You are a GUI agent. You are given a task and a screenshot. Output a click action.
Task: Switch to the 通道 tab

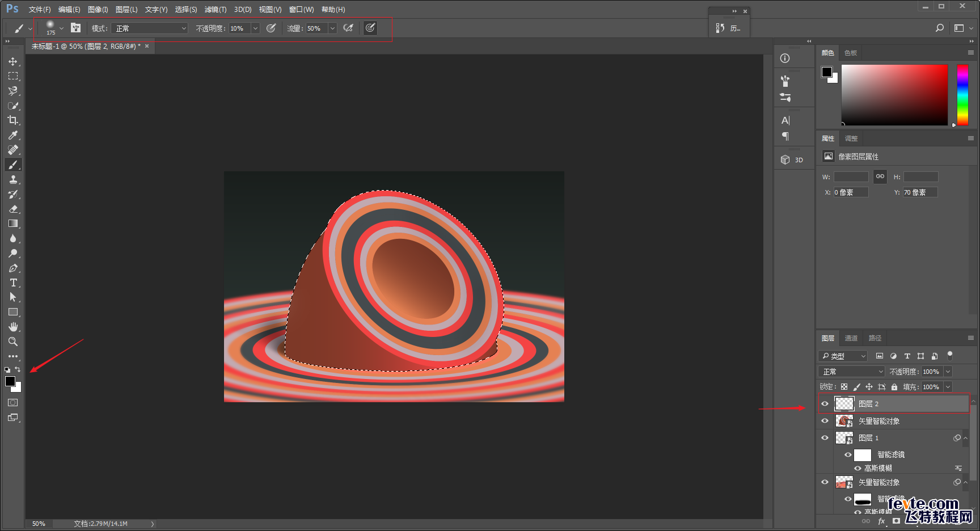tap(851, 338)
